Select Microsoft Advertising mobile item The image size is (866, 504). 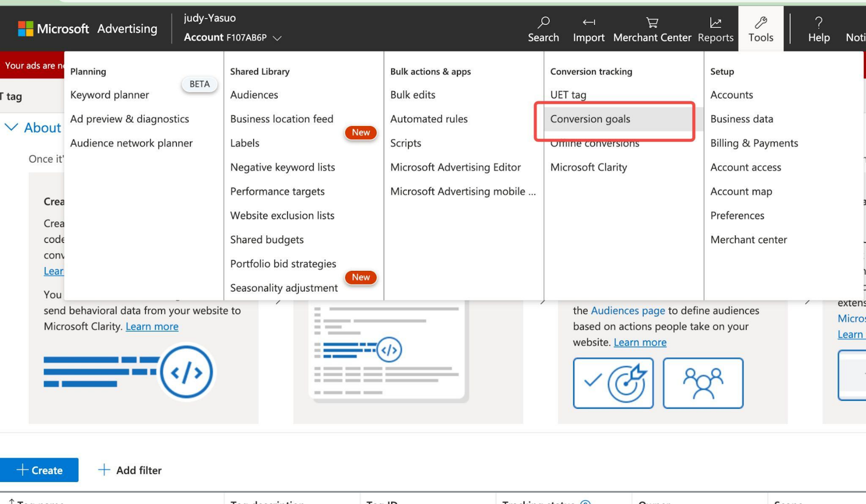tap(463, 191)
